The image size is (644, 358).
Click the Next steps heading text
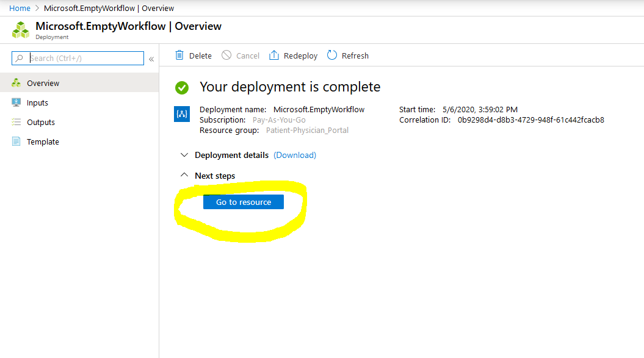(215, 176)
